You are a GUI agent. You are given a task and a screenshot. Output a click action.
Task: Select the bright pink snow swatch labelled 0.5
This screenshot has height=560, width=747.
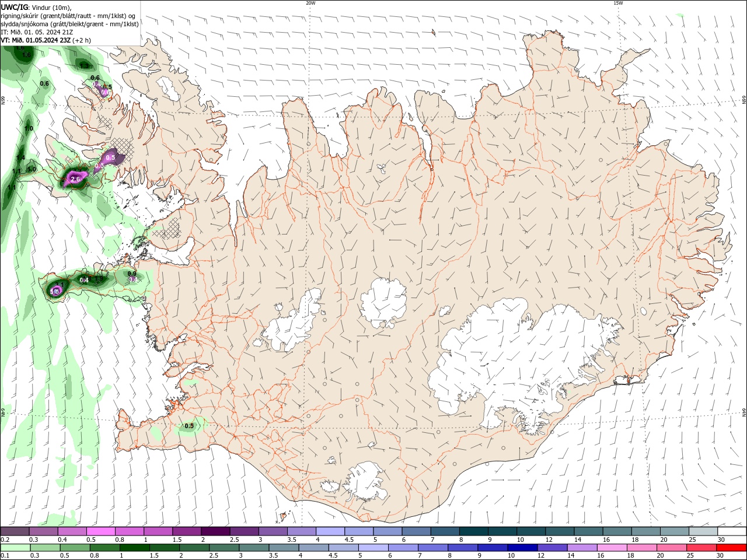coord(101,531)
